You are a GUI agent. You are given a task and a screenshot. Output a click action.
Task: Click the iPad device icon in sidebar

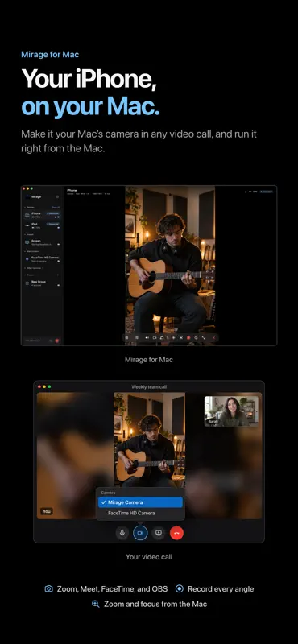(27, 225)
